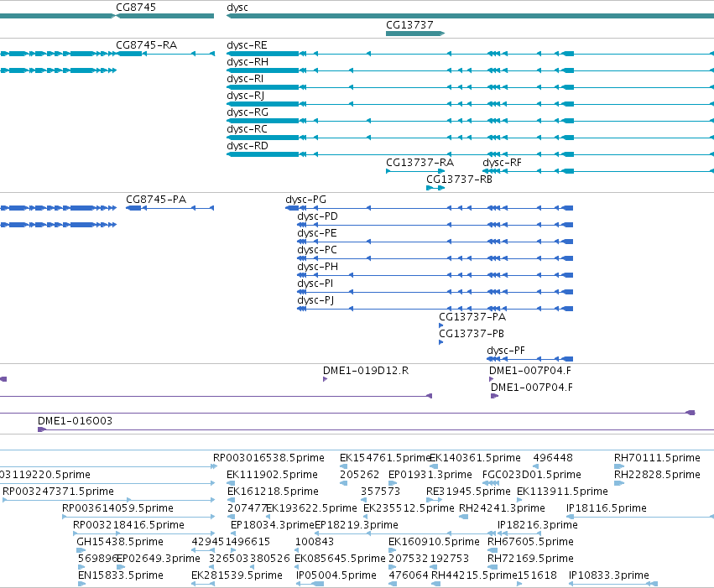Select the RH72169.5prime label

530,559
